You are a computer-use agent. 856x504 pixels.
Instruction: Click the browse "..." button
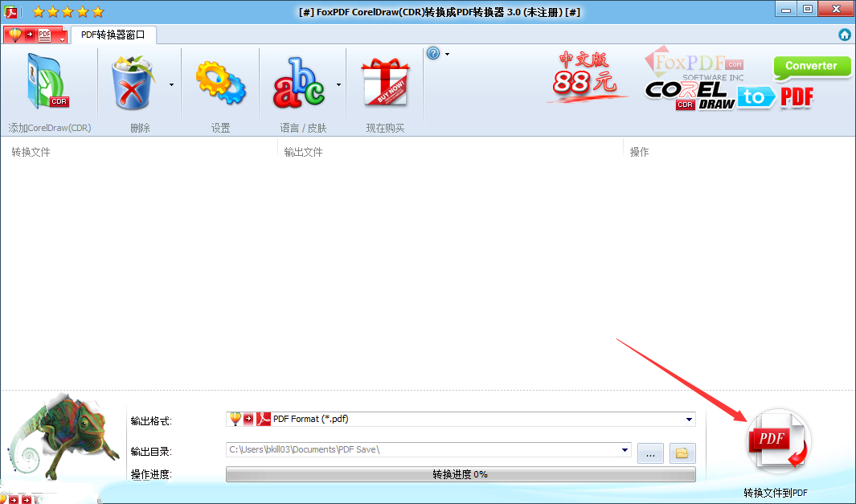(x=650, y=453)
